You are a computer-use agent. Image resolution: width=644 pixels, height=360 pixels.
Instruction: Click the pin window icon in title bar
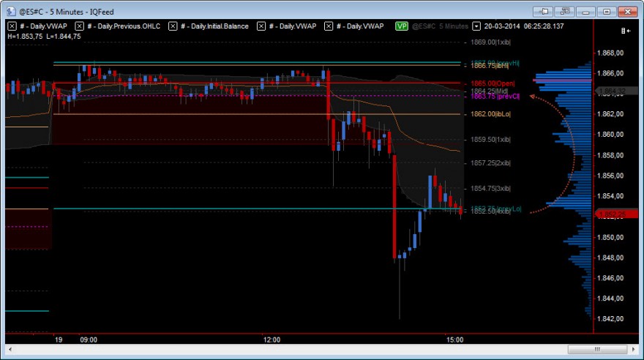(x=543, y=12)
